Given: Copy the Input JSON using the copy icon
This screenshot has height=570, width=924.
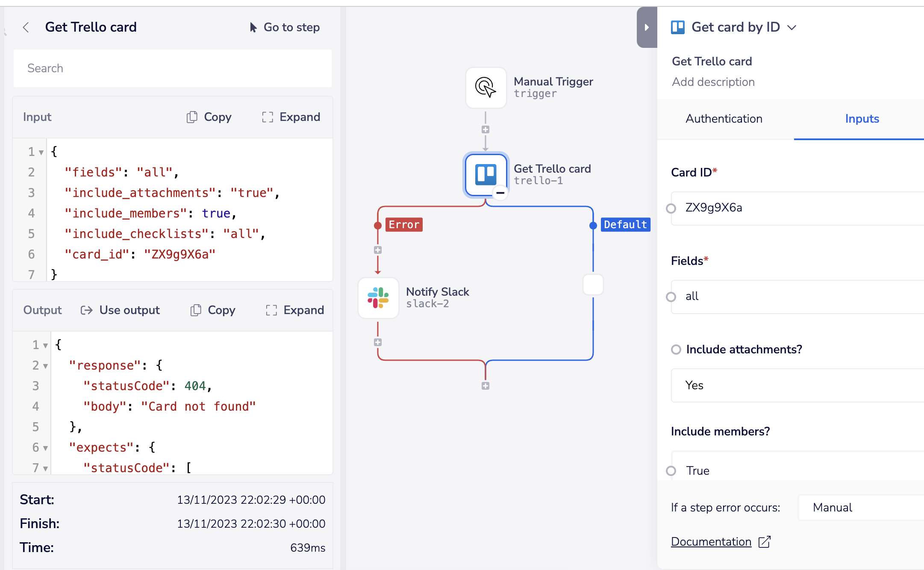Looking at the screenshot, I should pos(191,117).
